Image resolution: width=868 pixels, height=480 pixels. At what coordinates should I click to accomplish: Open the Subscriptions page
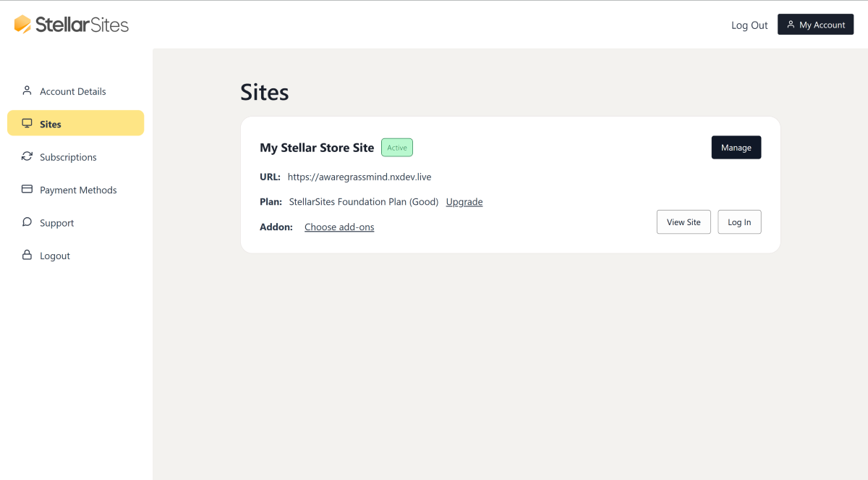69,156
